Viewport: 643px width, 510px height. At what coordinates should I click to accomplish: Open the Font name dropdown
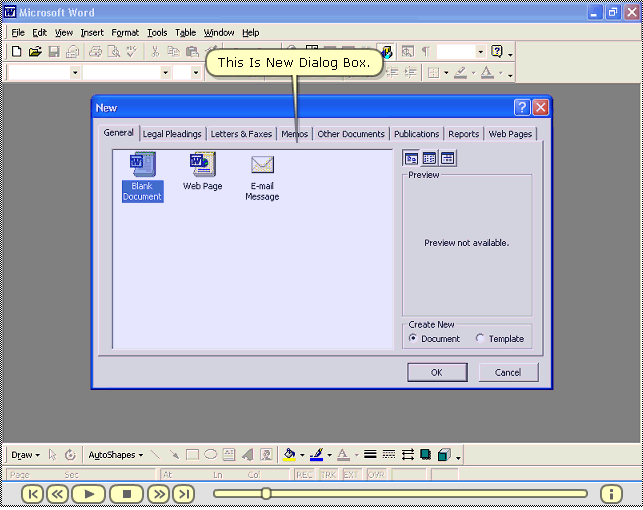(165, 73)
